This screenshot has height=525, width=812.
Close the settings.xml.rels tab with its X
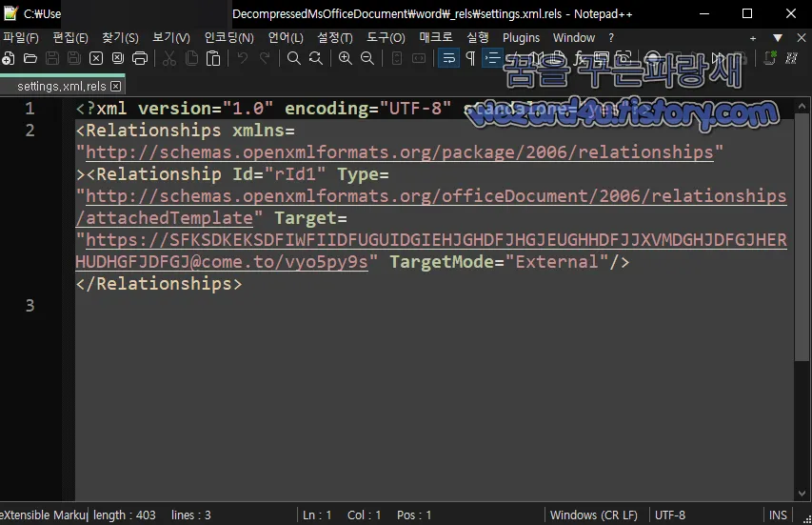116,86
